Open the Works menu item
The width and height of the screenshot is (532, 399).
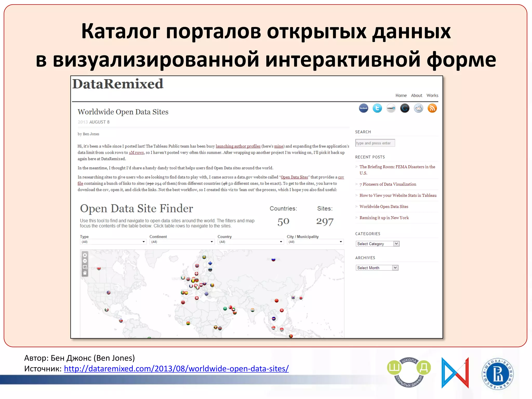click(x=432, y=95)
